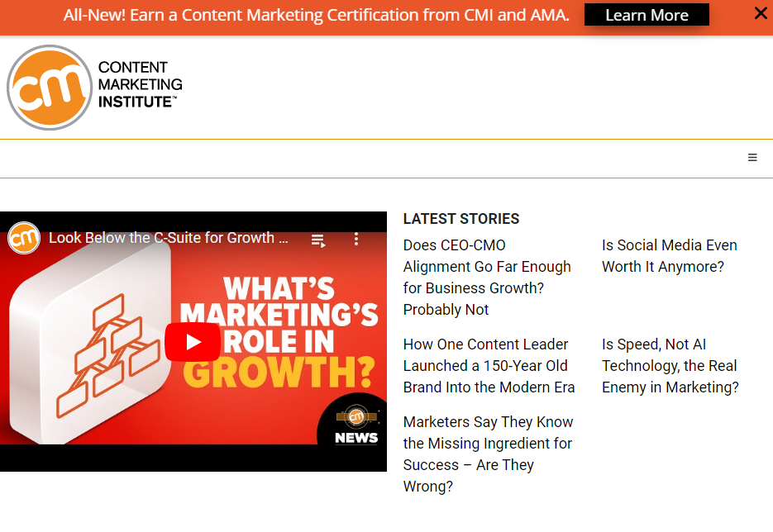This screenshot has width=773, height=532.
Task: Open the video three-dot options menu
Action: pyautogui.click(x=356, y=240)
